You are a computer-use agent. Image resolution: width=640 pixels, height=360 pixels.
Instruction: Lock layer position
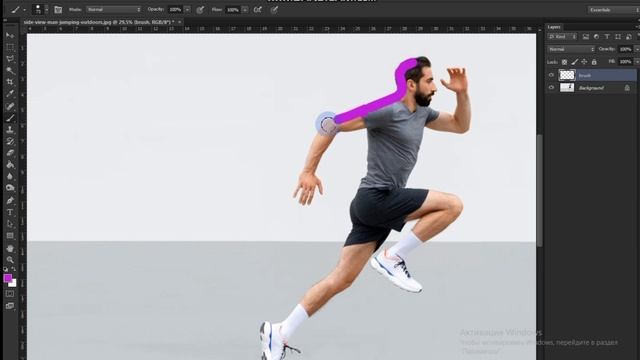click(584, 62)
